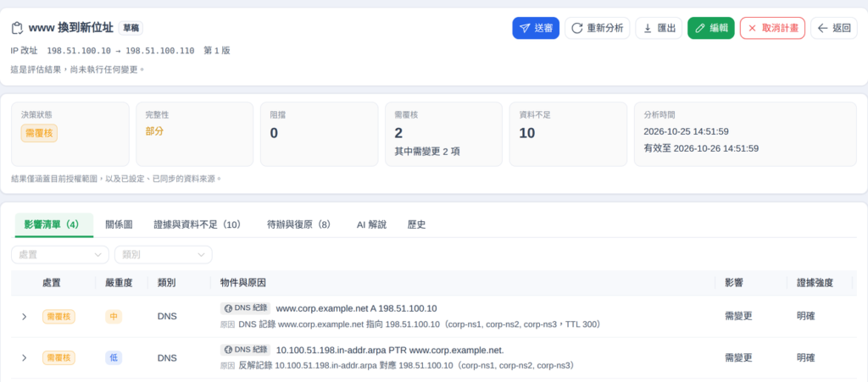Click the globe icon in the in-addr.arpa PTR row

(x=228, y=350)
